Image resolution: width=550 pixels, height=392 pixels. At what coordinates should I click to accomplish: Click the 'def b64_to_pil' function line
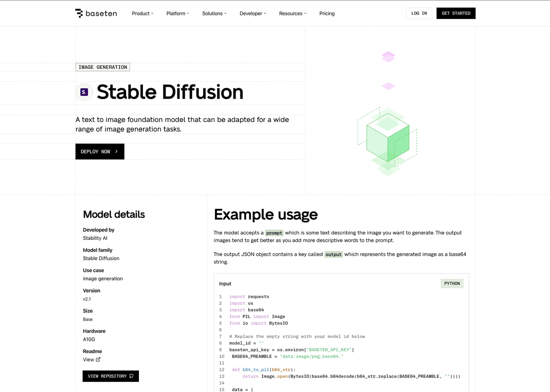264,370
